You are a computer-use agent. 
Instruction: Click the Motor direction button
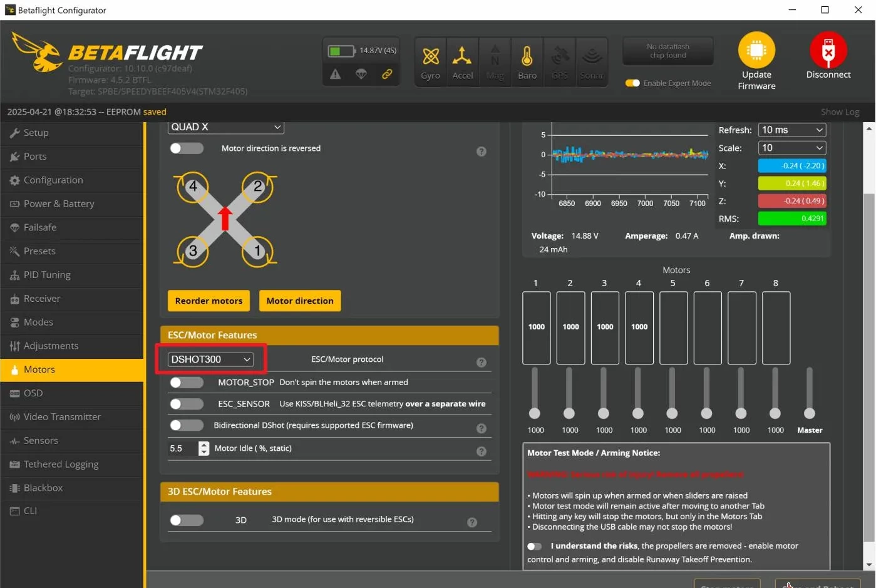click(x=300, y=301)
